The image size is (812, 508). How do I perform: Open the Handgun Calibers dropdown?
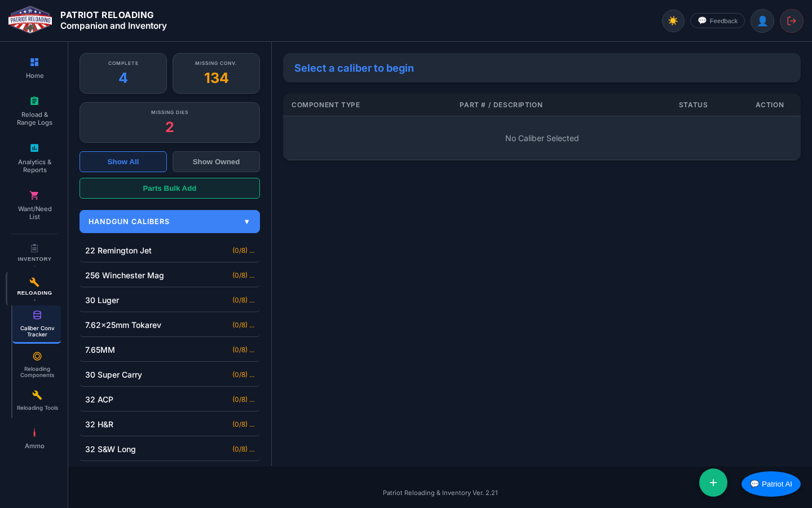170,222
